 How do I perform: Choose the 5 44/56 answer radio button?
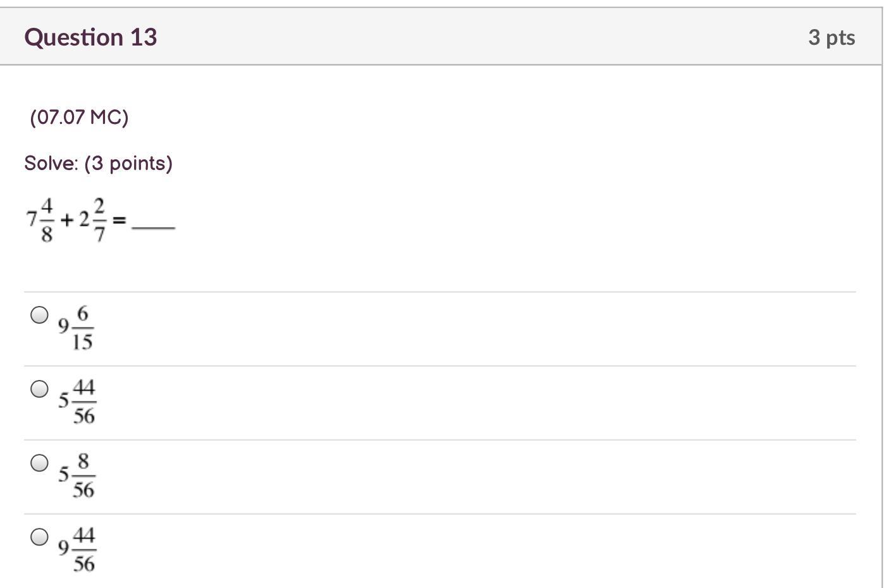pyautogui.click(x=39, y=389)
